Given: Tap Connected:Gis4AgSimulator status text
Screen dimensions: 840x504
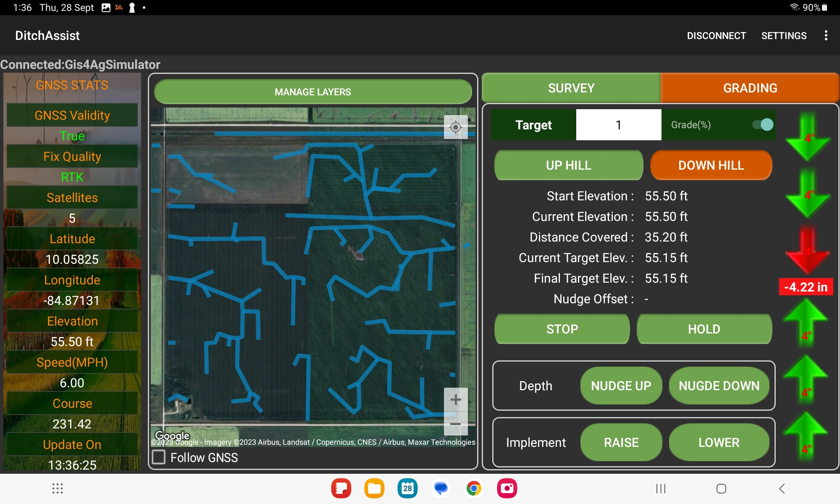Looking at the screenshot, I should tap(80, 64).
